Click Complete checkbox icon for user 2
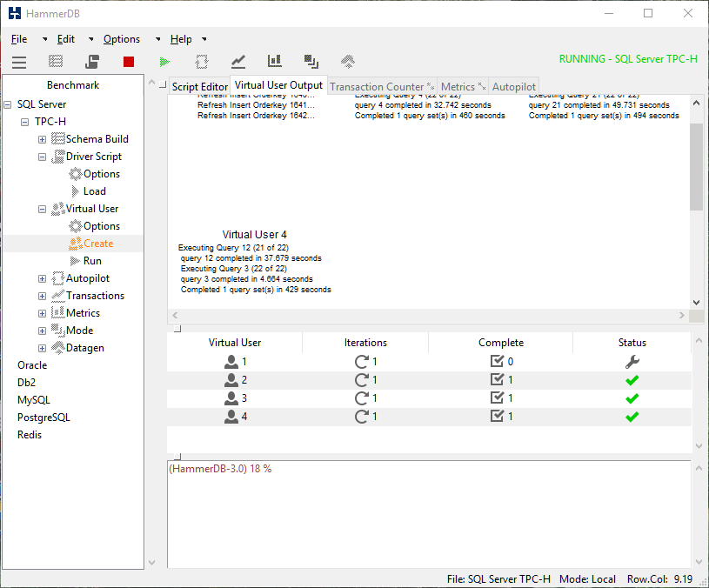The height and width of the screenshot is (588, 709). [x=497, y=379]
